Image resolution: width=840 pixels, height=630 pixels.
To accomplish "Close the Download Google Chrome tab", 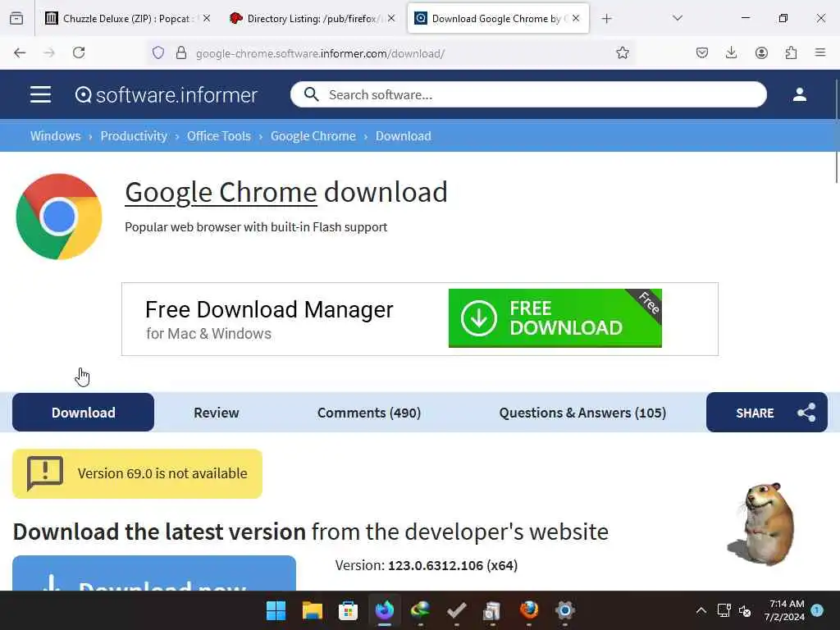I will pos(576,18).
